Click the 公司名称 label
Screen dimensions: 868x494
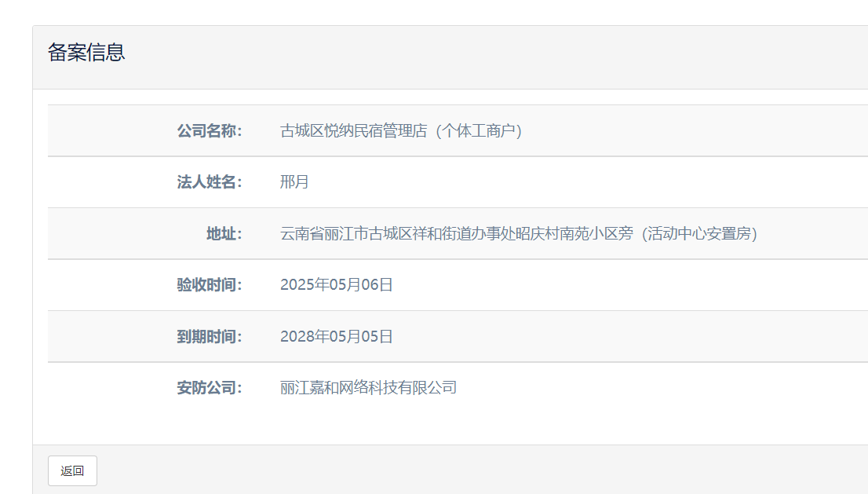(x=209, y=131)
